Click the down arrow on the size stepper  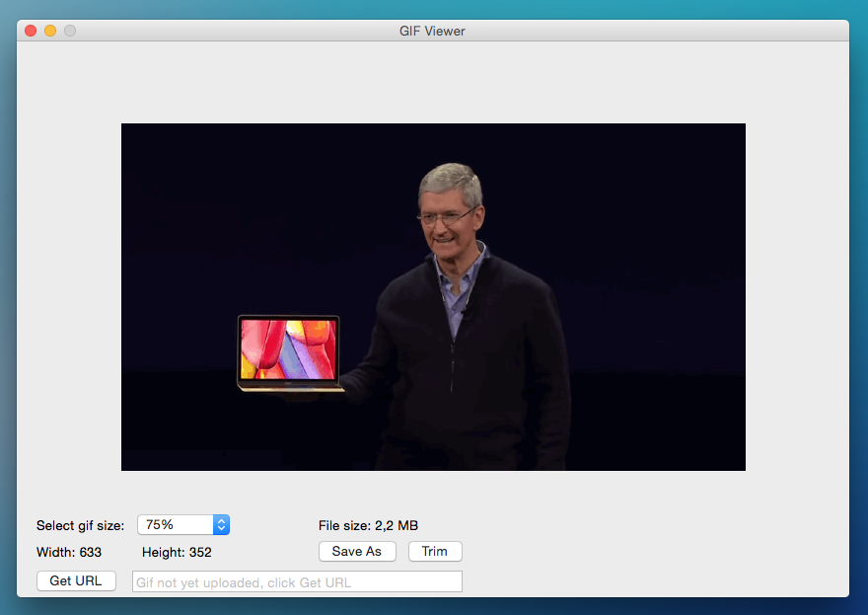coord(219,529)
